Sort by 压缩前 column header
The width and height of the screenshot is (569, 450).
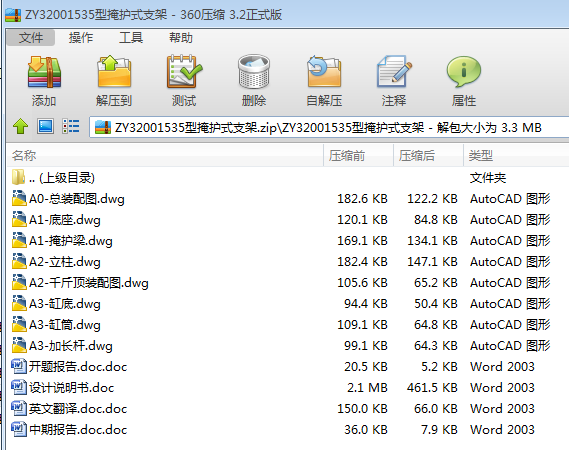pyautogui.click(x=358, y=156)
